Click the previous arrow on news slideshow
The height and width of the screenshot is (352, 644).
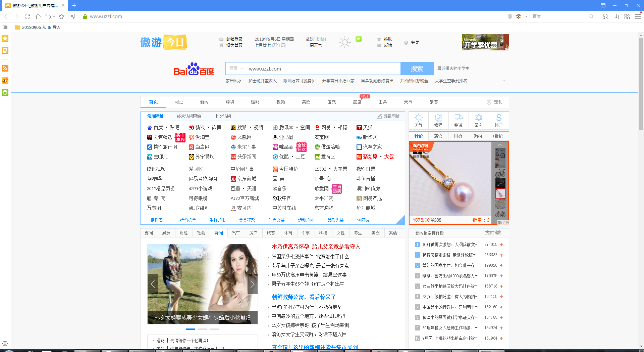click(x=153, y=284)
